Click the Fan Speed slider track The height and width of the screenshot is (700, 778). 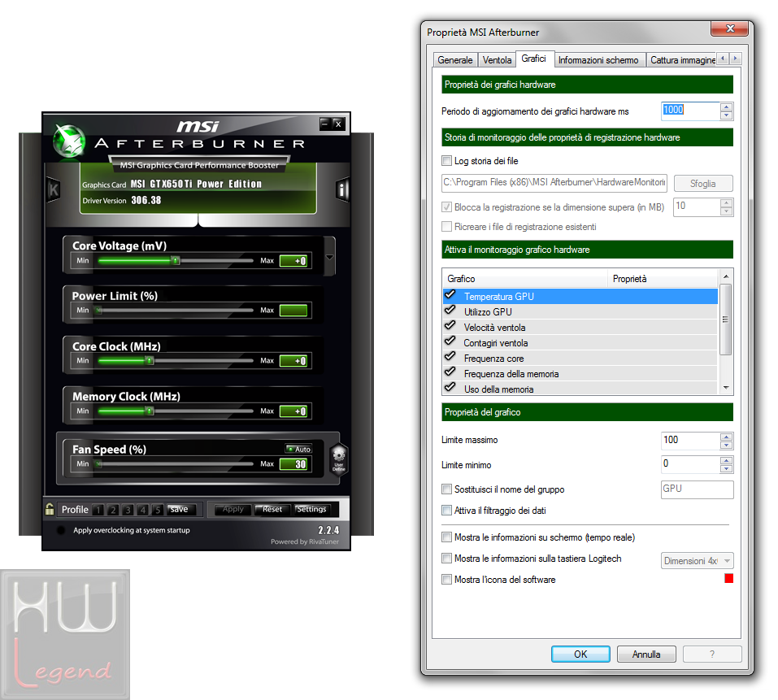[176, 464]
